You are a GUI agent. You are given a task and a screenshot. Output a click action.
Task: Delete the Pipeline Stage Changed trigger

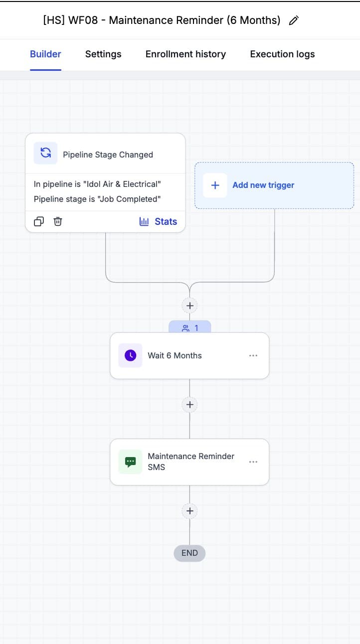coord(58,221)
